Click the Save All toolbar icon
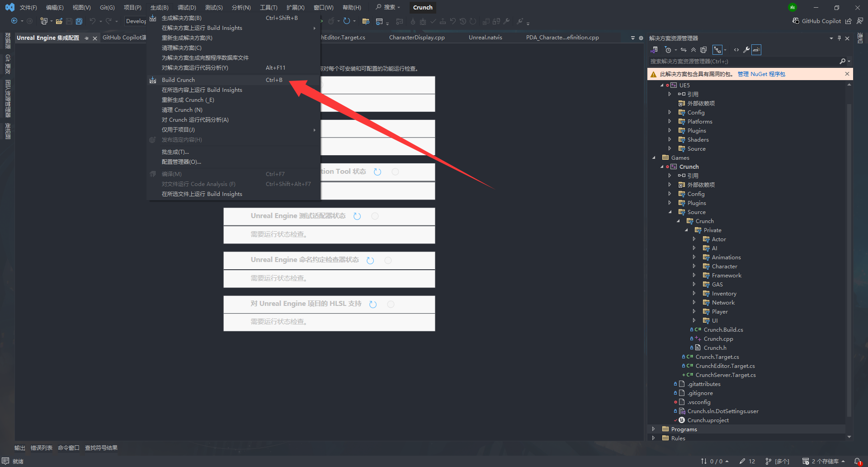Image resolution: width=868 pixels, height=467 pixels. click(79, 21)
